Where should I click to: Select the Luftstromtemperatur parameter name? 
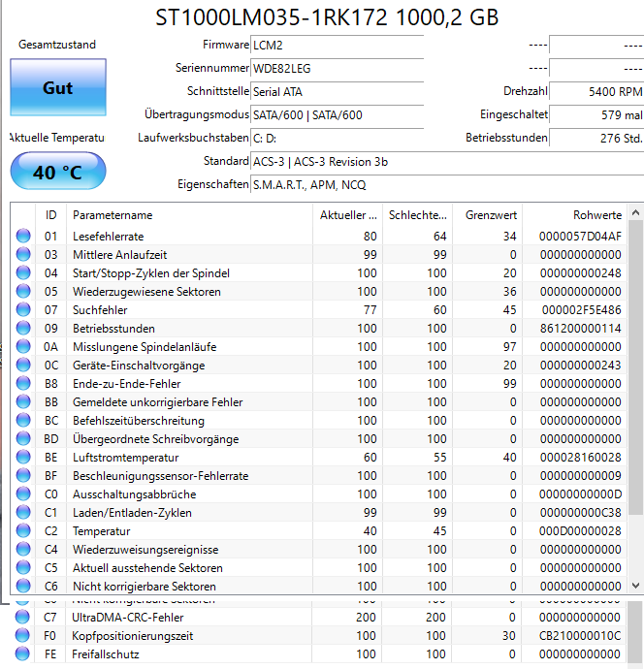click(x=125, y=458)
